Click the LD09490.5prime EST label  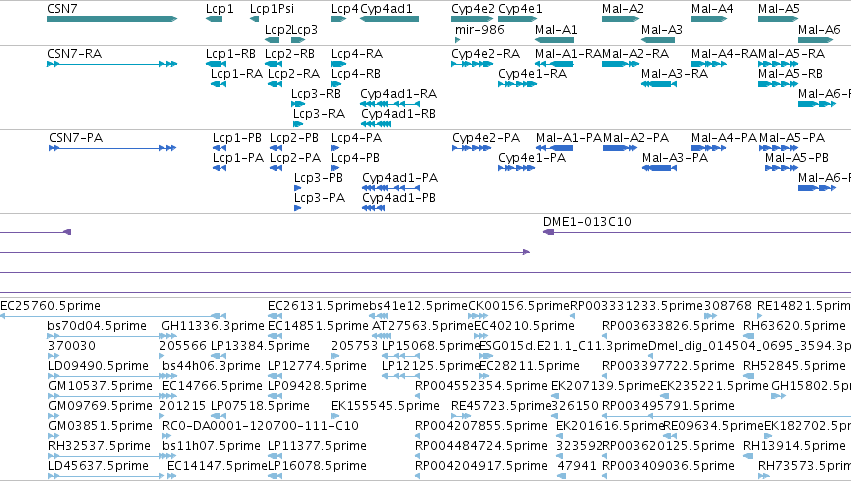pyautogui.click(x=98, y=366)
